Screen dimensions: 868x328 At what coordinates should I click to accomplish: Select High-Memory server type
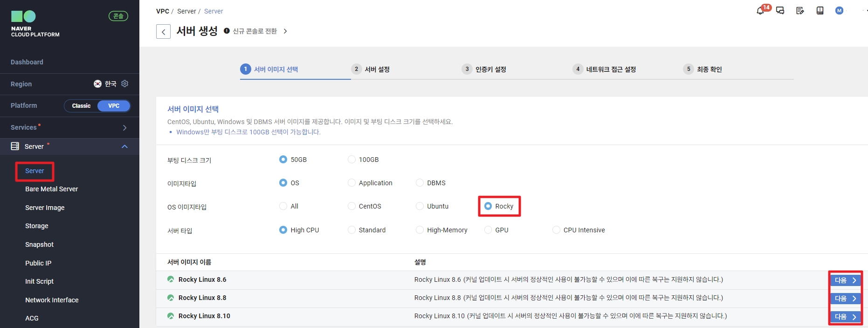[x=420, y=230]
